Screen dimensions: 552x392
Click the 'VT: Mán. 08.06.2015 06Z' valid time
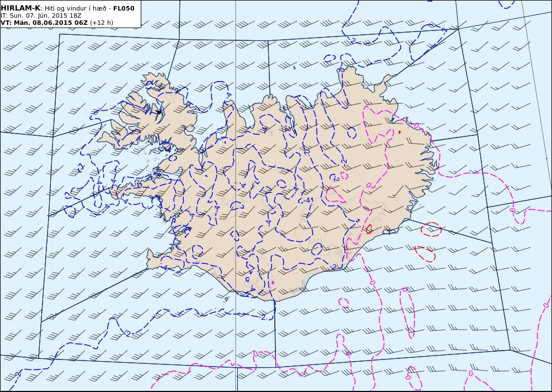point(44,23)
